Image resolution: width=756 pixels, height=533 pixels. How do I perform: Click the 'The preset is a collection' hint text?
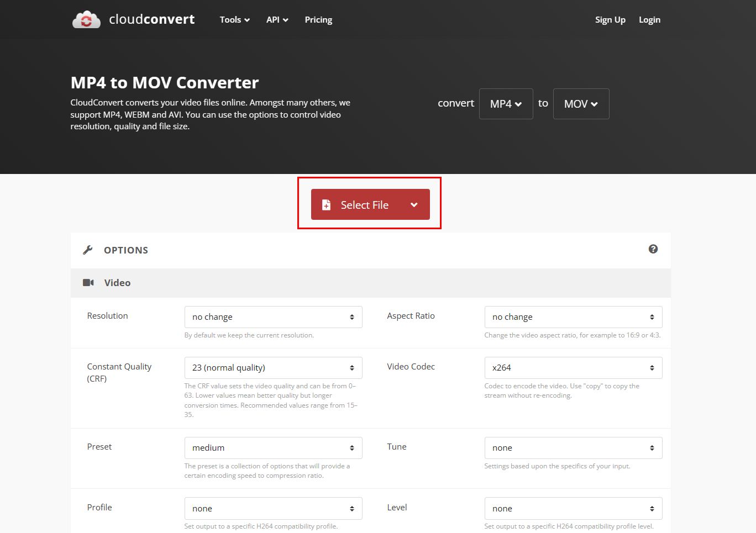267,471
